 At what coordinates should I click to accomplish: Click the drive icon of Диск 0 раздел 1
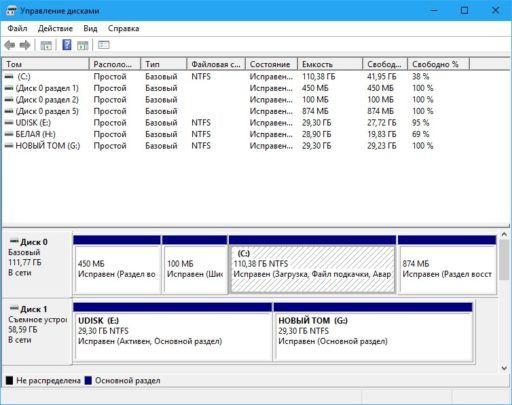point(9,88)
